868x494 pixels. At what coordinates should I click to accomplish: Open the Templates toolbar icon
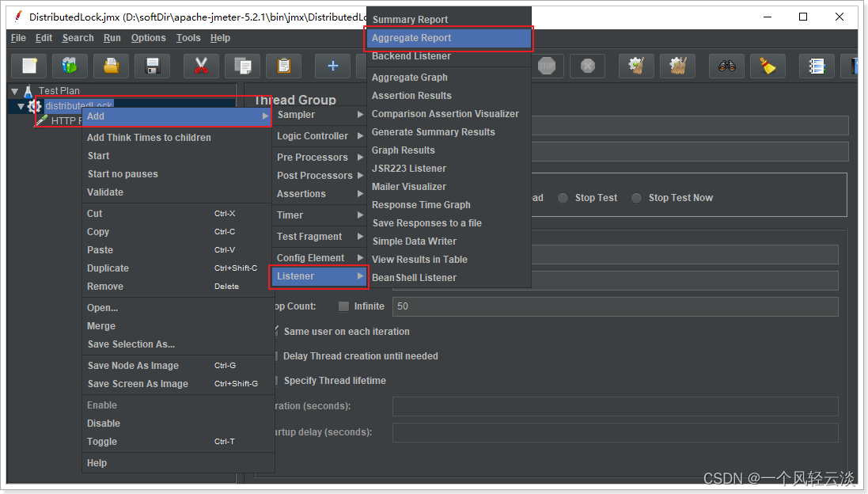point(70,66)
